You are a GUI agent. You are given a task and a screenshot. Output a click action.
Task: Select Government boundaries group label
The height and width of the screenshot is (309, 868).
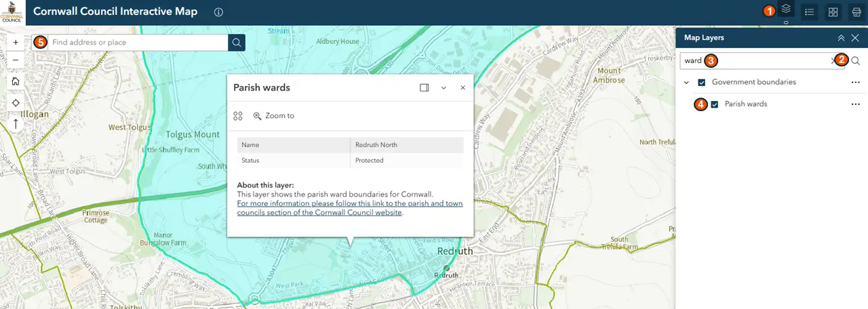click(x=754, y=82)
